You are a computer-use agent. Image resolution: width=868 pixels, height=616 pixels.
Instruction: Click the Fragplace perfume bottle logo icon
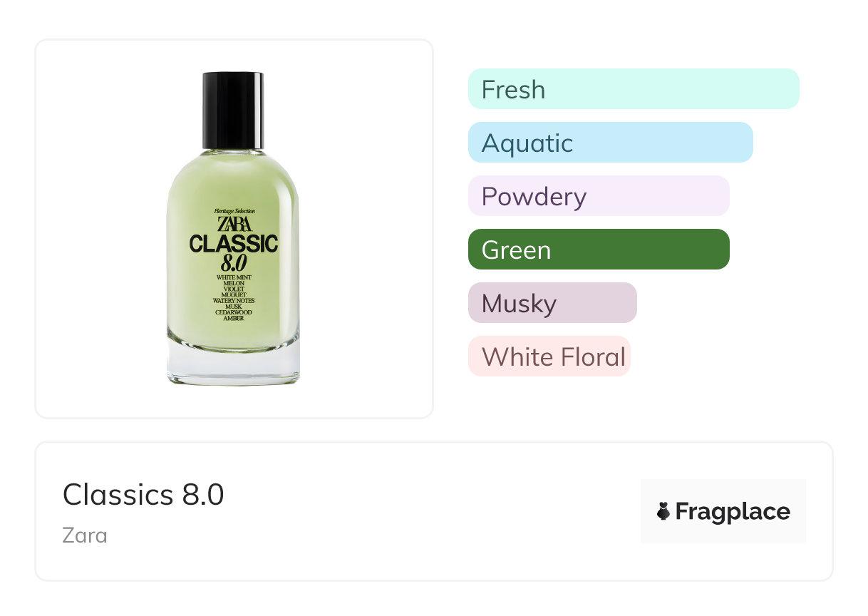point(663,511)
